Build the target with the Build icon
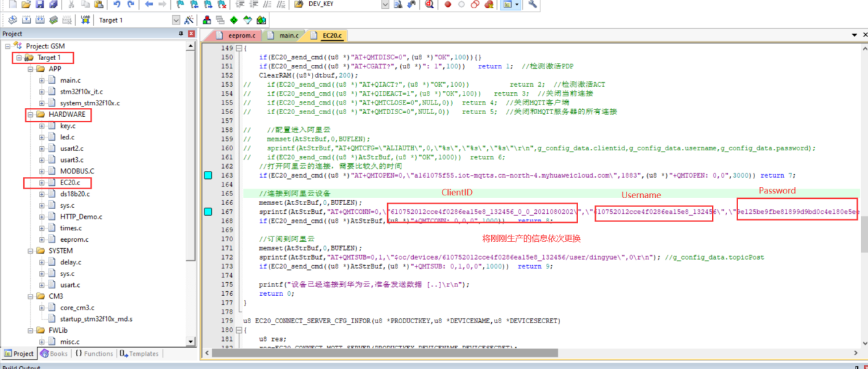The width and height of the screenshot is (868, 369). tap(26, 20)
